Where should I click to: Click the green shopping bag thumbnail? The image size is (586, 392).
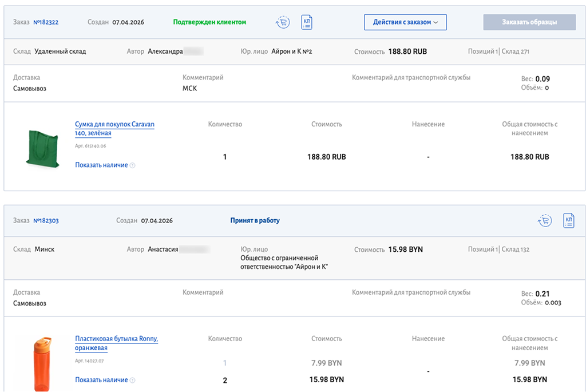(x=43, y=149)
